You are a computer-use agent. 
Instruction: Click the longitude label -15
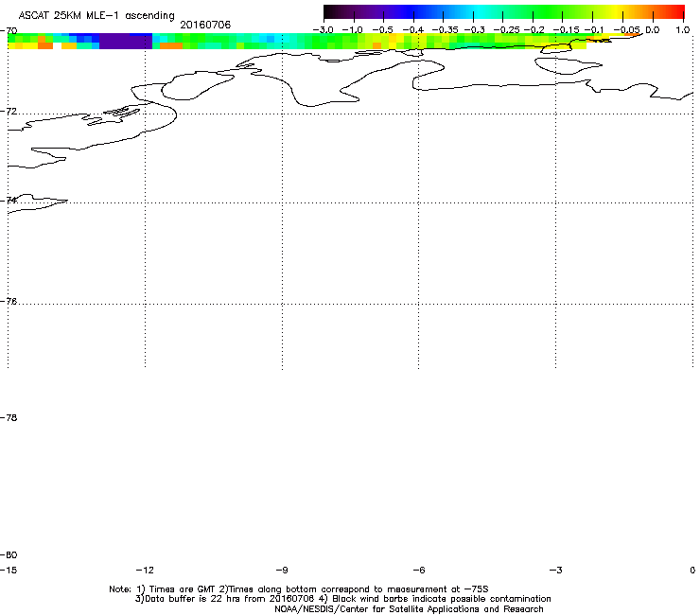point(9,570)
